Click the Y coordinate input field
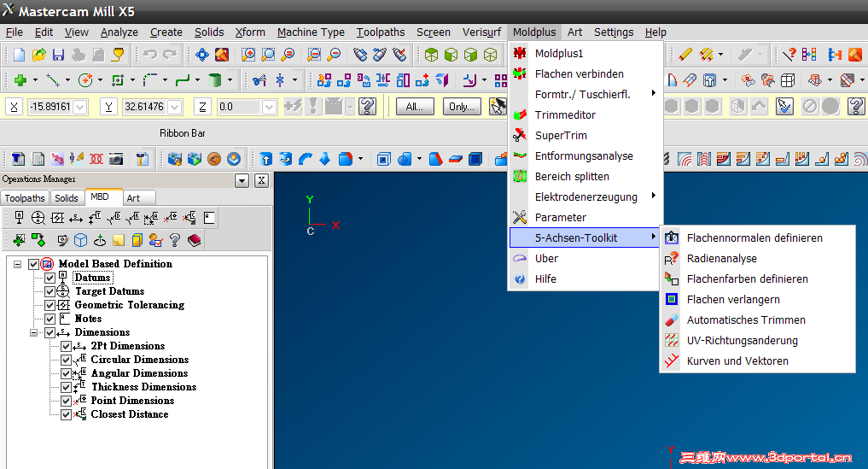Viewport: 868px width, 469px height. coord(146,107)
